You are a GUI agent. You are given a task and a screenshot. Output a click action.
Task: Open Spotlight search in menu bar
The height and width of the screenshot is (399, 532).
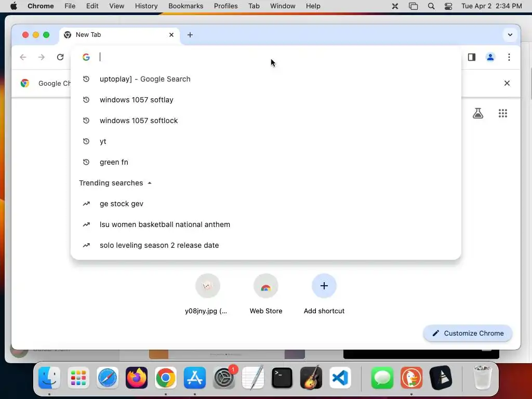click(431, 6)
